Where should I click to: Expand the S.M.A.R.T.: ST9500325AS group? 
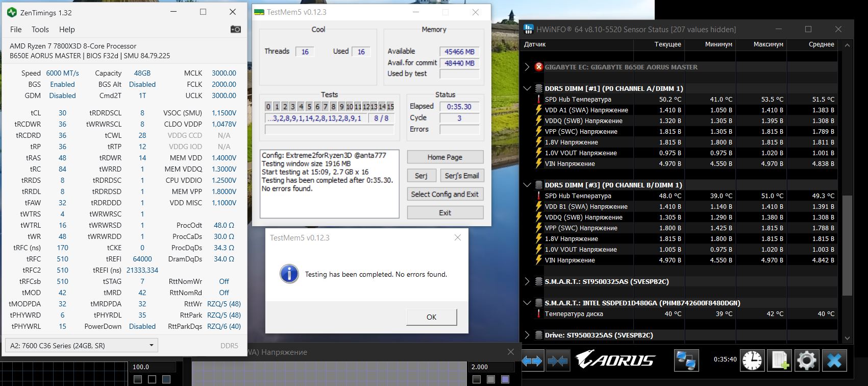527,281
